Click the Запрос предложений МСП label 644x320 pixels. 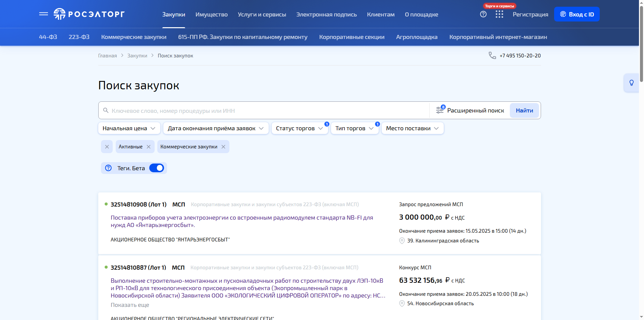point(431,204)
